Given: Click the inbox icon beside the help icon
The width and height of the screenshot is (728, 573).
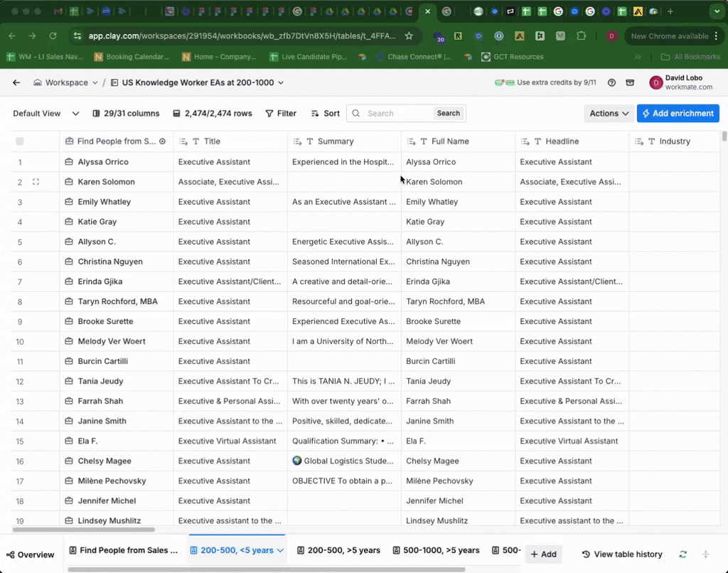Looking at the screenshot, I should [630, 82].
